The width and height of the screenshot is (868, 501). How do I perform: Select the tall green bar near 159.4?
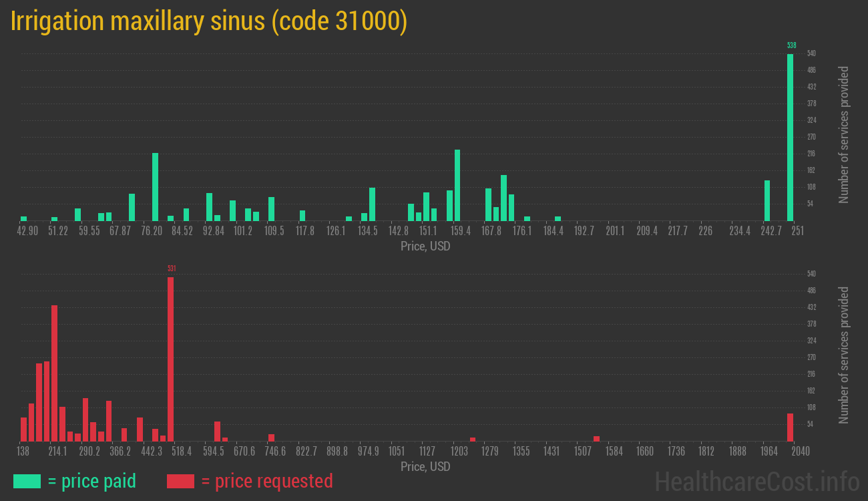point(457,185)
